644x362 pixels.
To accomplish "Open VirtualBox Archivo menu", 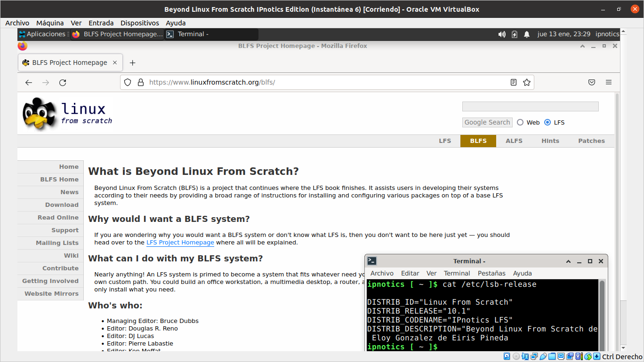I will 17,23.
